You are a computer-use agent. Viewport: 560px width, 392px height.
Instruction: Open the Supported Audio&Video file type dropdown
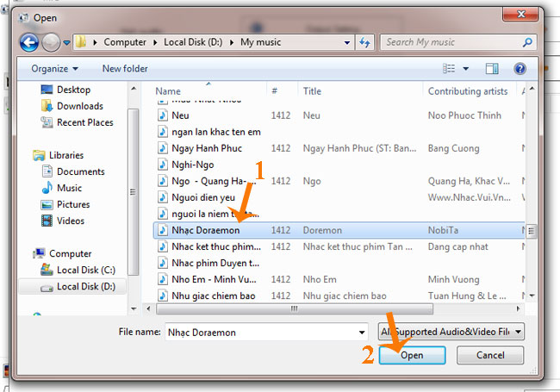tap(451, 332)
